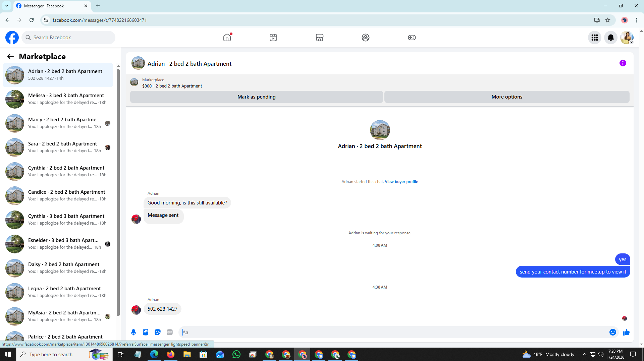Click the conversation list scrollbar

pyautogui.click(x=118, y=193)
